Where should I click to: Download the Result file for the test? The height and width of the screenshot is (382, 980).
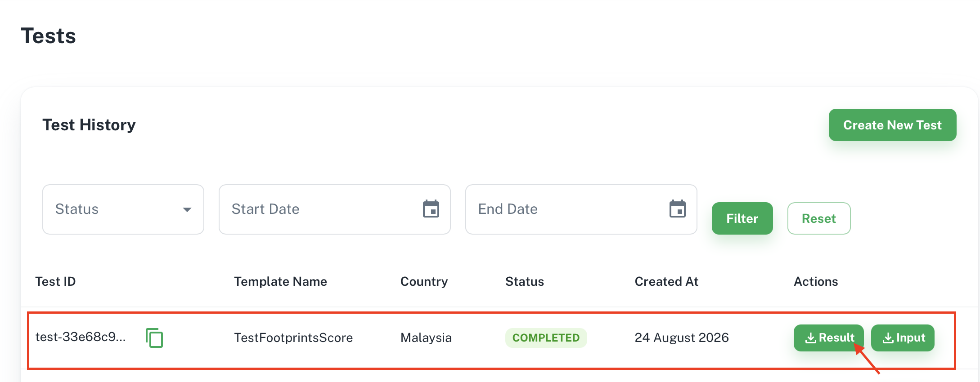coord(829,338)
